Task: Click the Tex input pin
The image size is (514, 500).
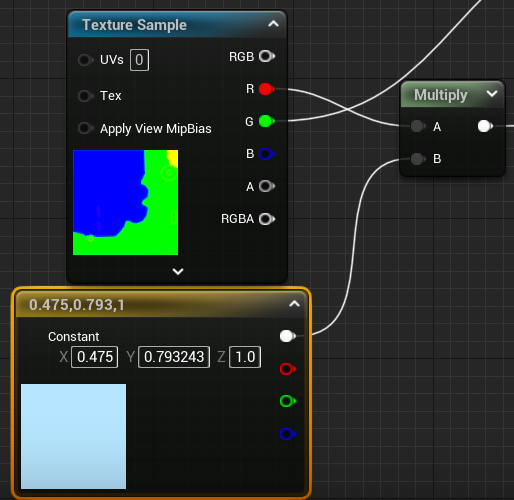Action: (85, 96)
